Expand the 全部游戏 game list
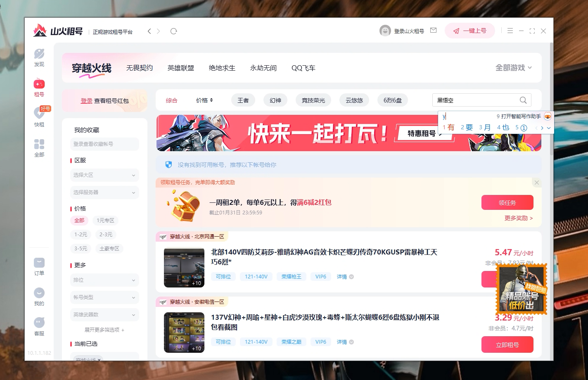Image resolution: width=588 pixels, height=380 pixels. click(514, 68)
